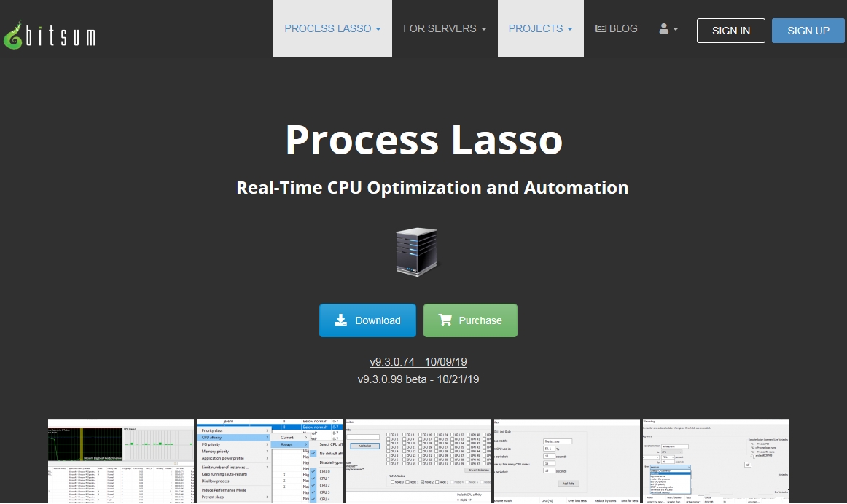Open the v9.3.0.99 beta link
This screenshot has height=504, width=847.
point(418,379)
